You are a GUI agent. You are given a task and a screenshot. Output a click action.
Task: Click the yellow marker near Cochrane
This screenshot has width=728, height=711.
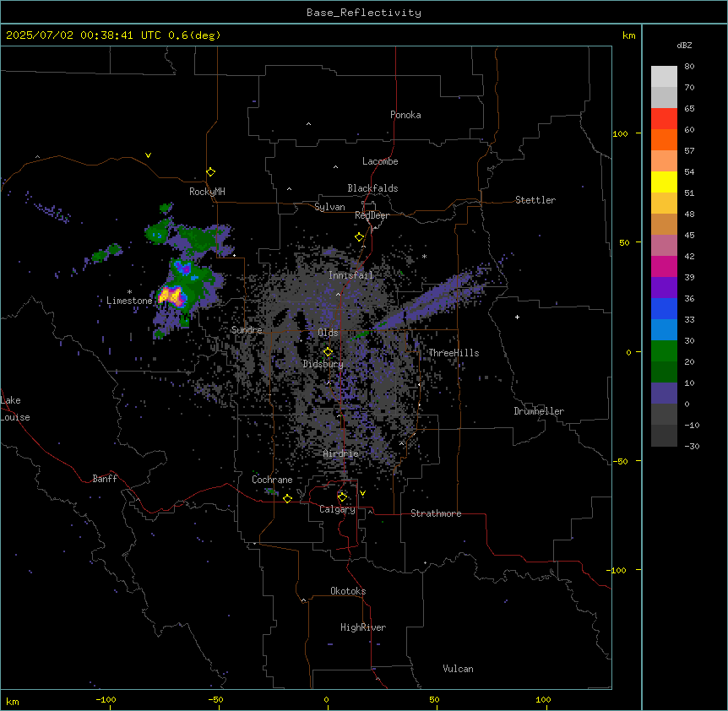pyautogui.click(x=288, y=498)
